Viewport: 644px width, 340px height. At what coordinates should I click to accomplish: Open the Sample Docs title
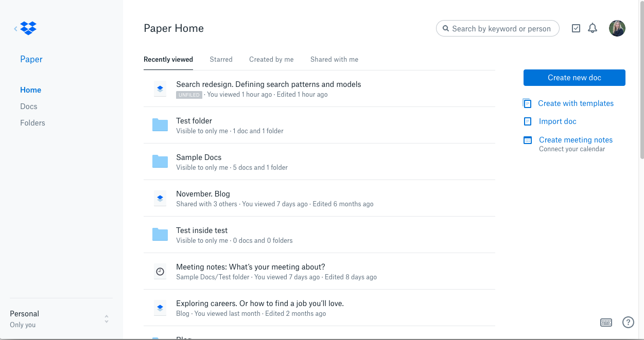[x=199, y=157]
